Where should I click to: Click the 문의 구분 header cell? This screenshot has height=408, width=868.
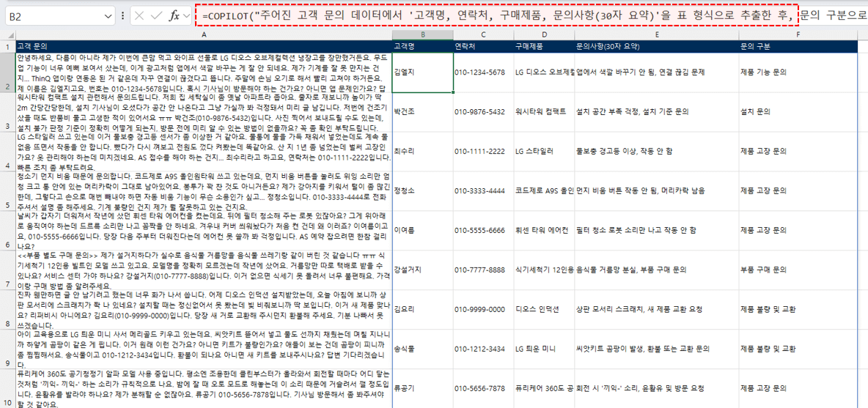798,47
